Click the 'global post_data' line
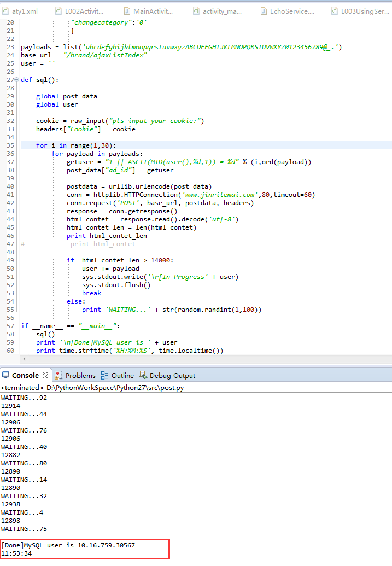Viewport: 392px width, 566px height. pyautogui.click(x=66, y=96)
